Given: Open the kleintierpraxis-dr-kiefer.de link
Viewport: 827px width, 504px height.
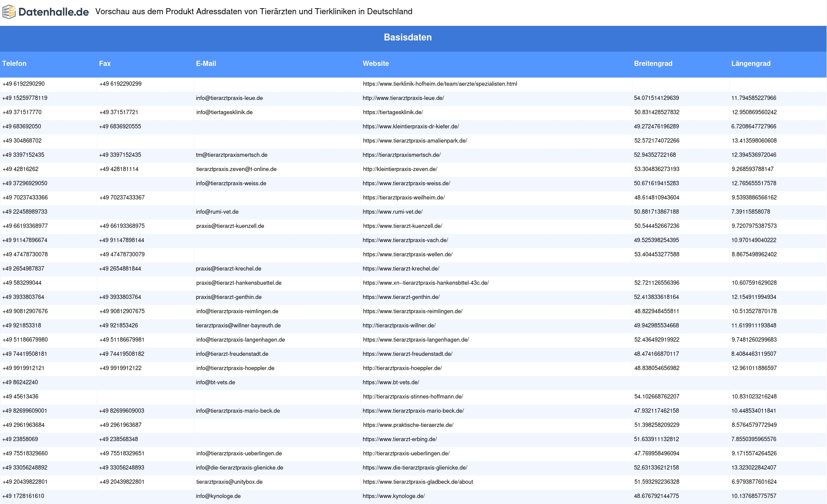Looking at the screenshot, I should [410, 127].
